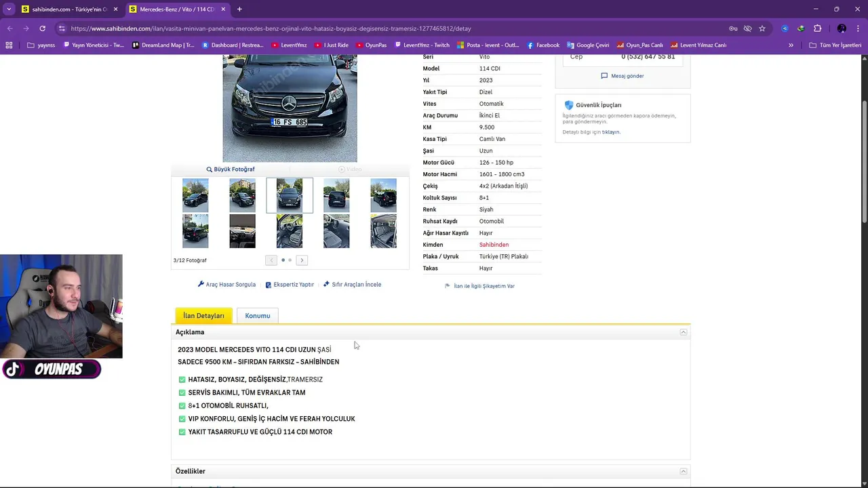Select the last thumbnail in top row

[383, 195]
